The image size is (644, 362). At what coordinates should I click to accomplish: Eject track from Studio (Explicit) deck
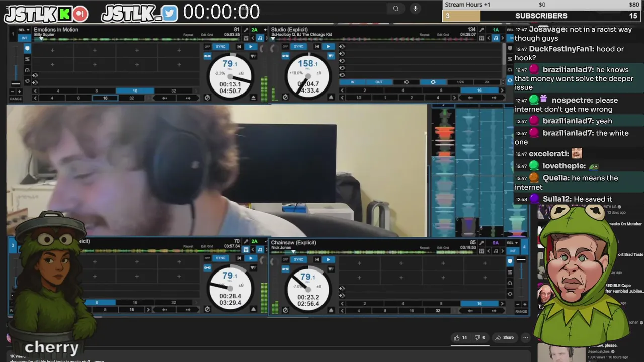(x=331, y=97)
